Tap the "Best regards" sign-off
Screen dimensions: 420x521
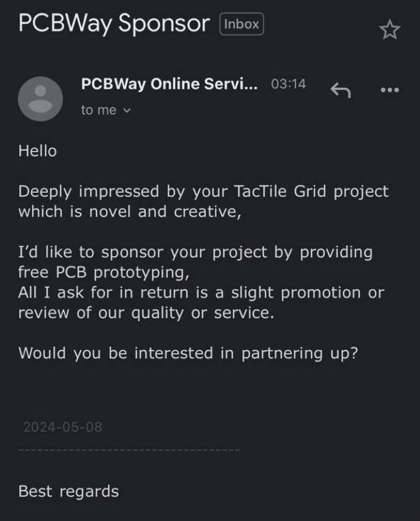[68, 491]
